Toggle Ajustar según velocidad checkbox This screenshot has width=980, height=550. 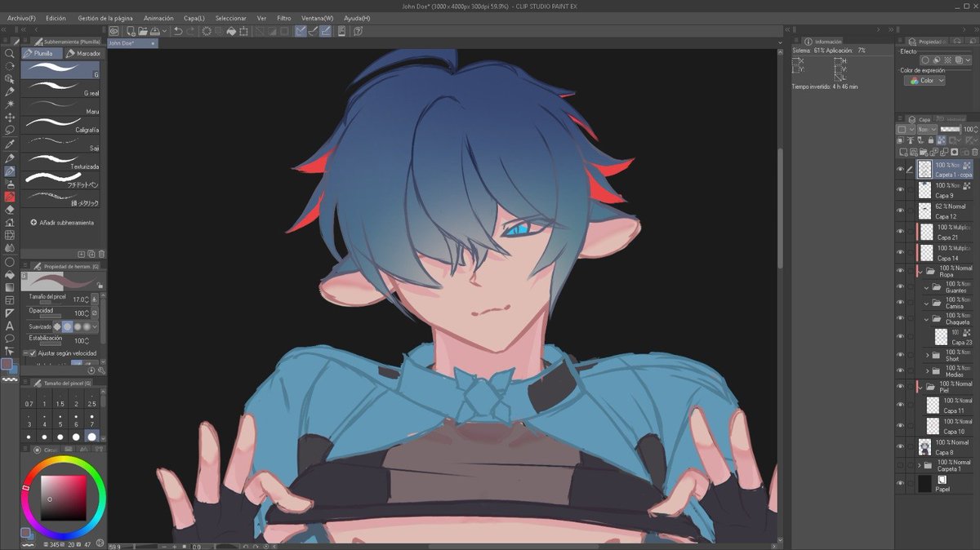tap(33, 353)
